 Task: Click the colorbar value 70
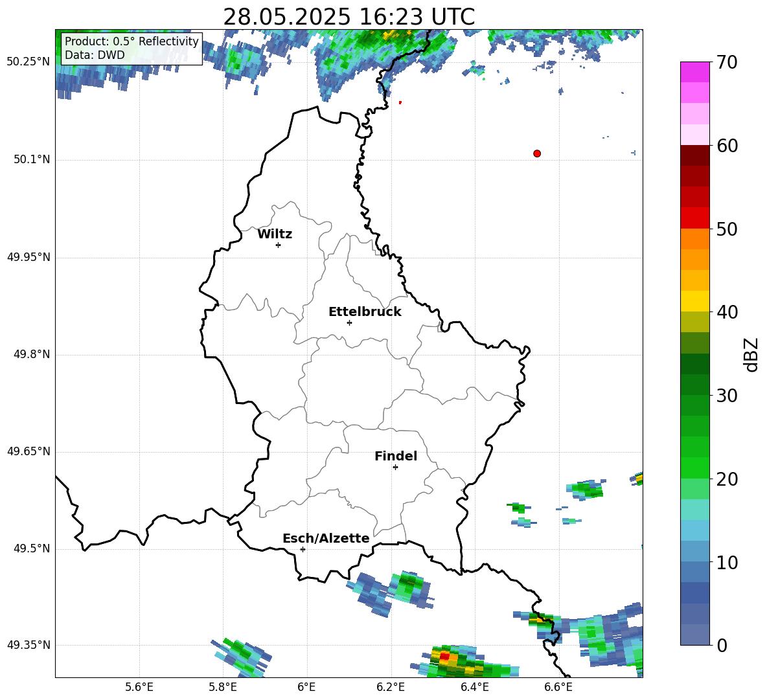coord(727,62)
